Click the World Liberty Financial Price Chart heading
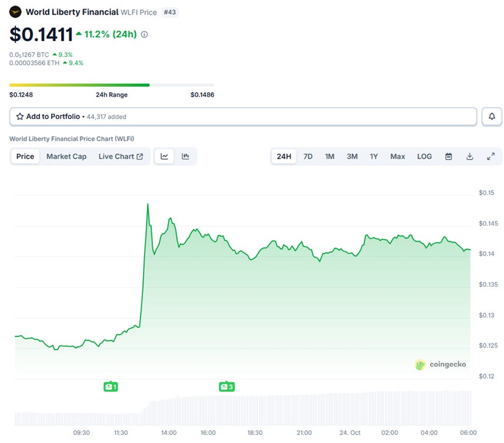 coord(71,139)
